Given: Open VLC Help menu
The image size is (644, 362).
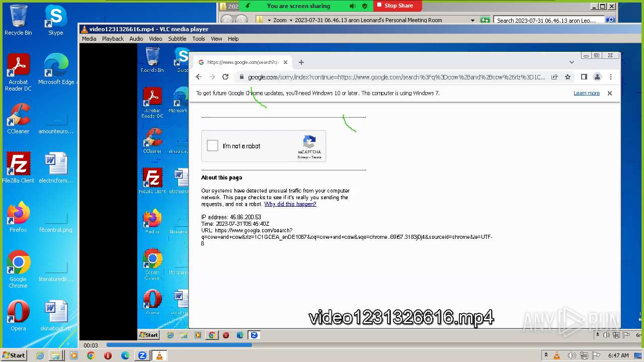Looking at the screenshot, I should [233, 39].
